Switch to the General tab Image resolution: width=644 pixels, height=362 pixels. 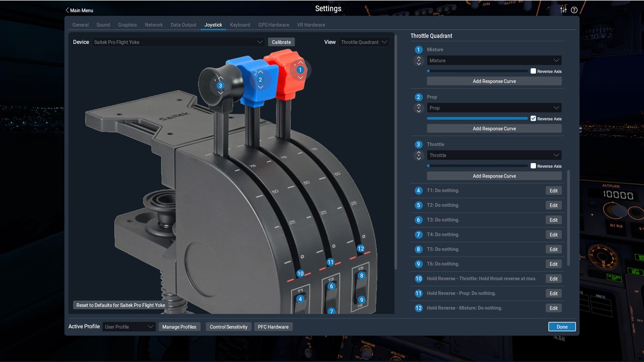click(80, 25)
